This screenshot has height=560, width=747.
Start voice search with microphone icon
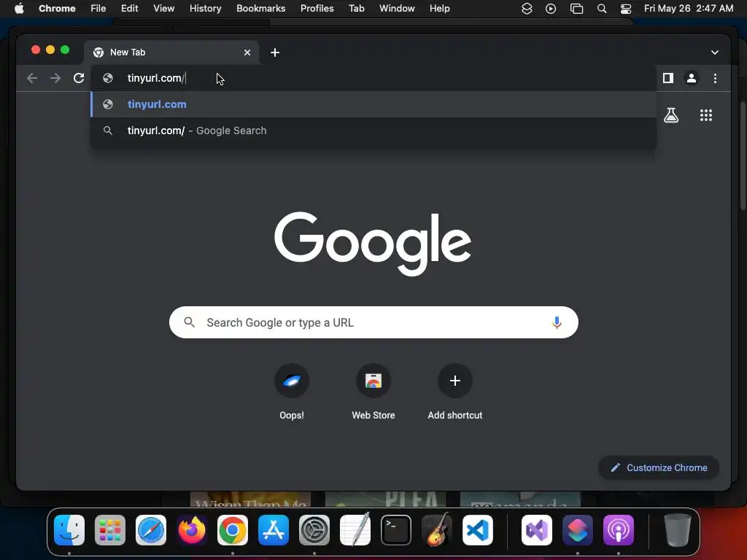pos(556,322)
